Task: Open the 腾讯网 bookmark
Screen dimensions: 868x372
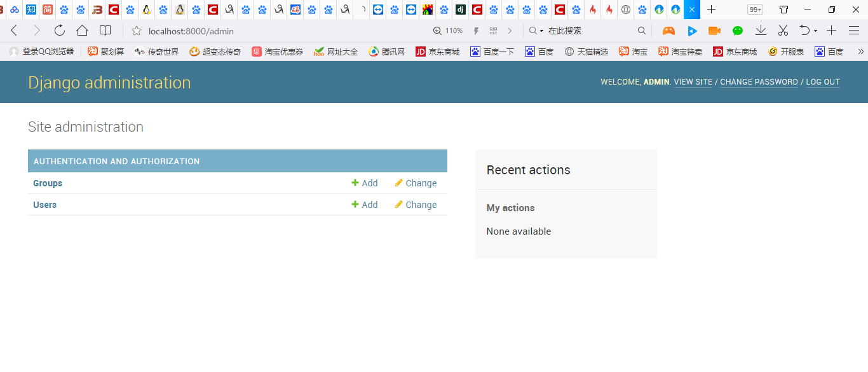Action: [x=386, y=52]
